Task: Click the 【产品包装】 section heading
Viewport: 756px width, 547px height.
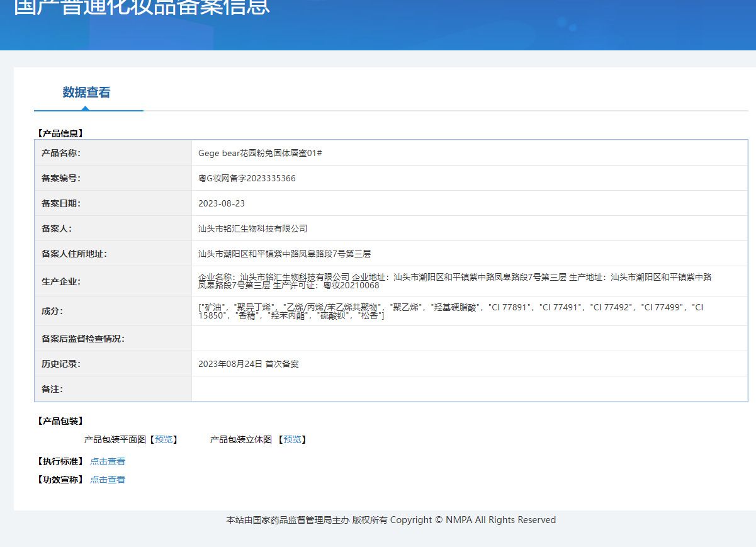Action: tap(60, 421)
